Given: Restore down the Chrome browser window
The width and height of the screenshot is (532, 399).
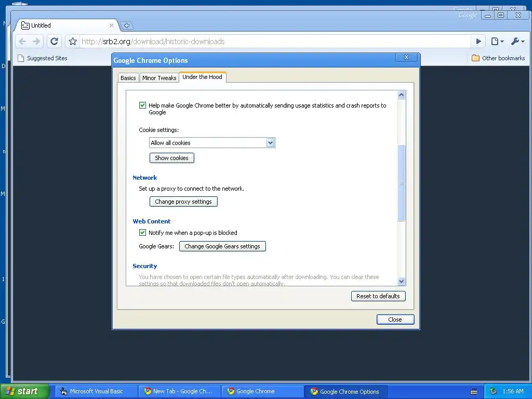Looking at the screenshot, I should click(x=501, y=15).
